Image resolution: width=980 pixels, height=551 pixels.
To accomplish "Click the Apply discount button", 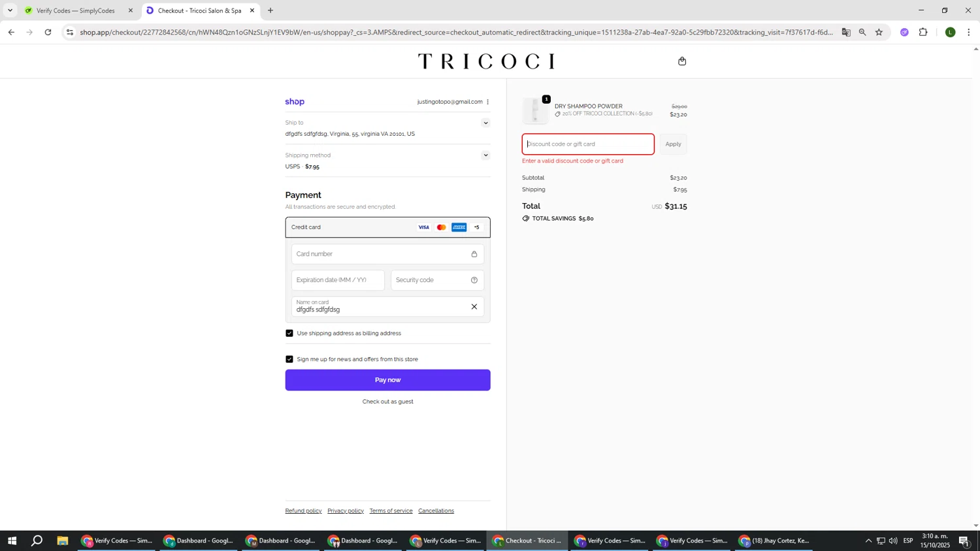I will pos(673,144).
